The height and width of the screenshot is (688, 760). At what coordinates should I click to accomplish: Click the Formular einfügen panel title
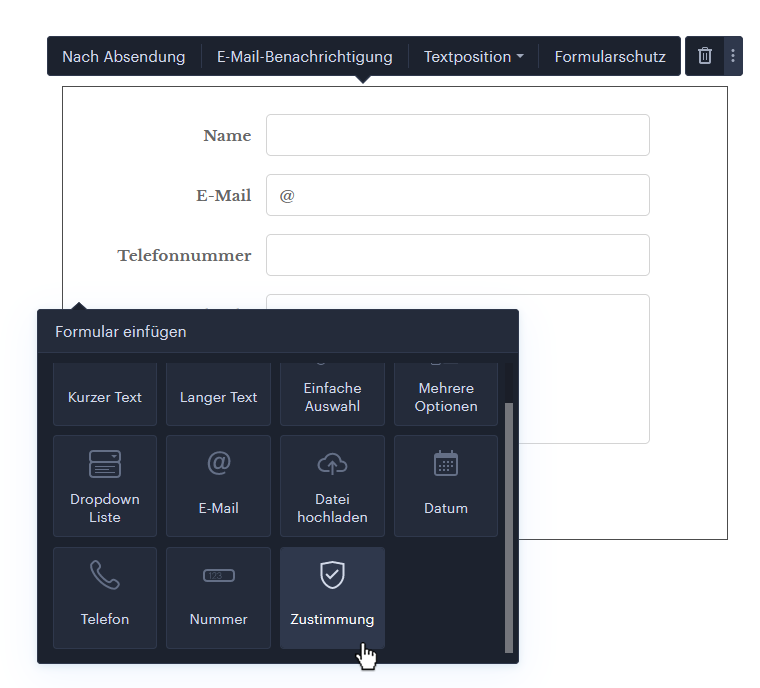tap(121, 332)
